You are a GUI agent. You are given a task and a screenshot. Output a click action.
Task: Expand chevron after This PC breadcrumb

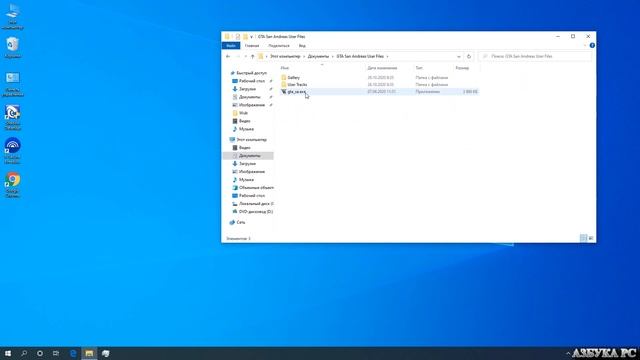(304, 56)
